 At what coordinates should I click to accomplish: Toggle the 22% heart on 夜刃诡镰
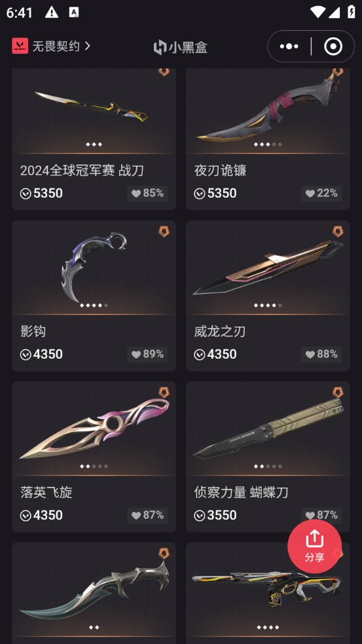coord(321,194)
